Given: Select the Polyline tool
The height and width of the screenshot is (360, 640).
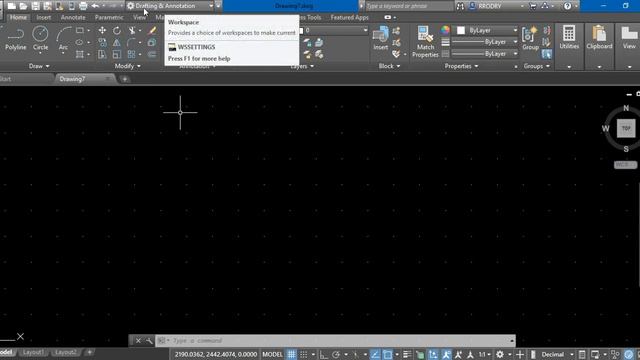Looking at the screenshot, I should [x=16, y=38].
